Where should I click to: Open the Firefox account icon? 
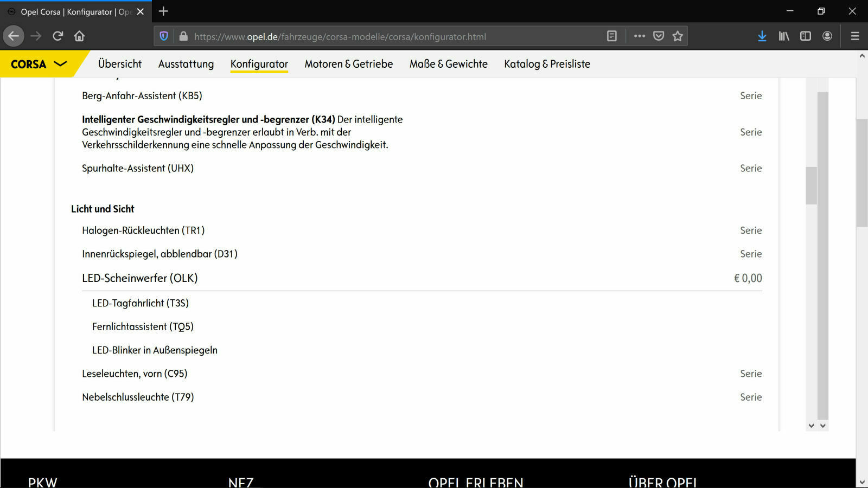[x=827, y=36]
